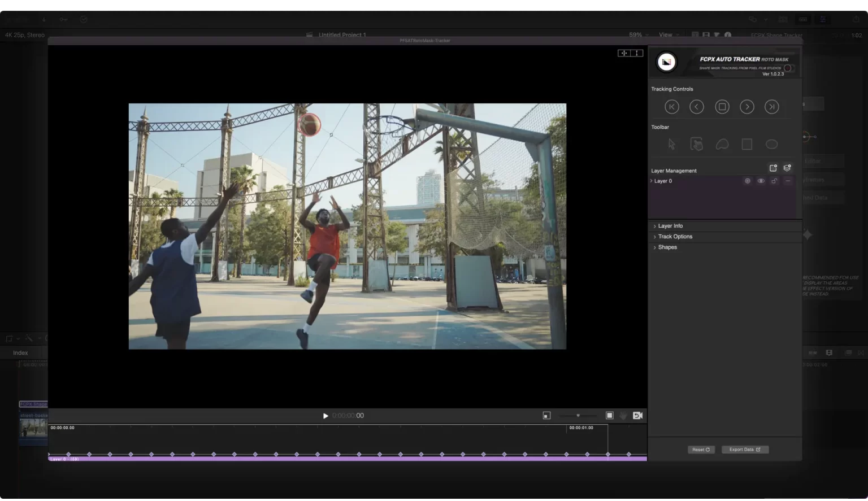868x501 pixels.
Task: Choose the rectangle shape mask tool
Action: pyautogui.click(x=747, y=145)
